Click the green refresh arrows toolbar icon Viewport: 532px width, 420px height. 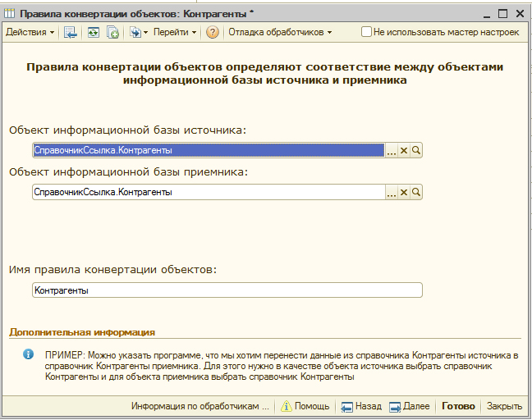pyautogui.click(x=94, y=33)
